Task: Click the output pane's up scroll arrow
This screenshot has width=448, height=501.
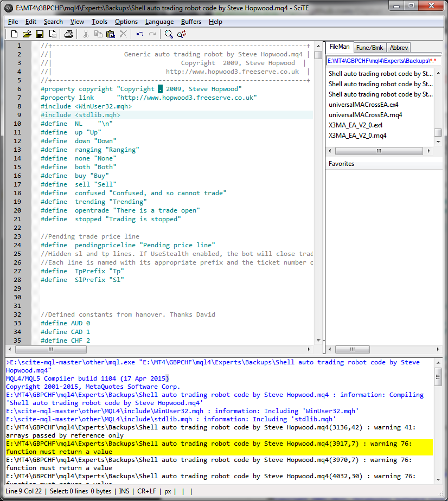Action: 438,363
